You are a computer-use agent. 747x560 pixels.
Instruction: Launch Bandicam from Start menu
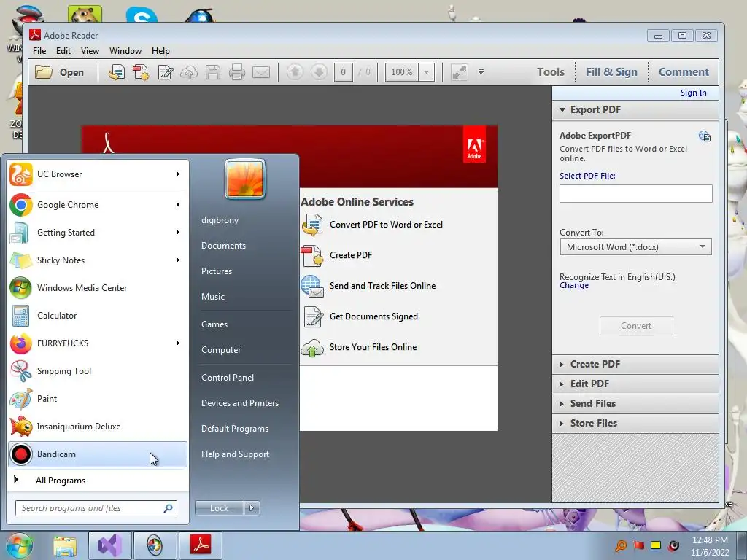coord(98,454)
